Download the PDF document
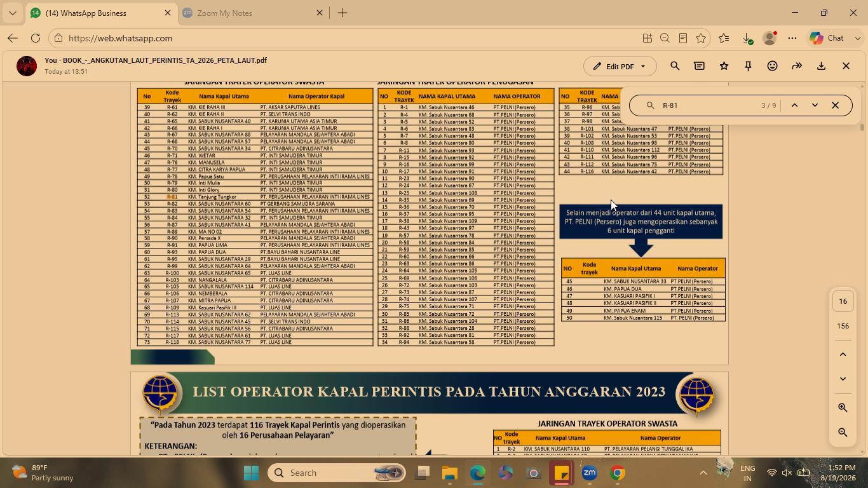Image resolution: width=868 pixels, height=488 pixels. click(x=821, y=66)
